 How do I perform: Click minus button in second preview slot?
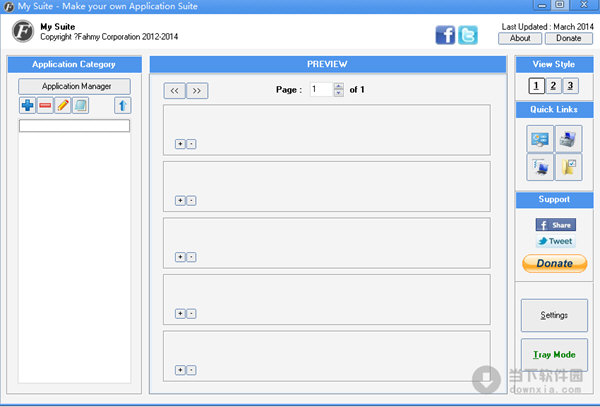click(191, 200)
